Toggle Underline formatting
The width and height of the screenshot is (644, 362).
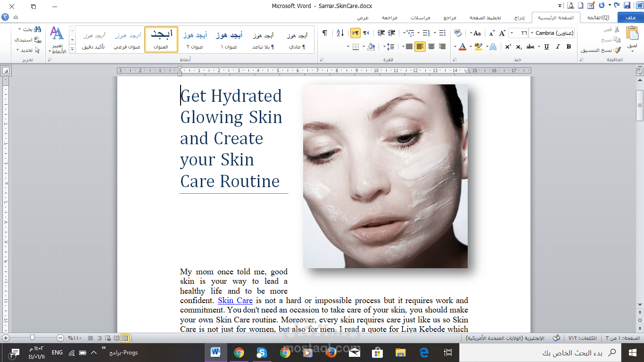pos(546,47)
